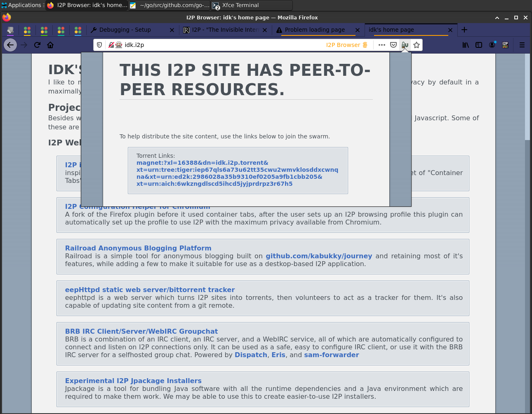Follow the github.com/kabukky/journey link
Image resolution: width=532 pixels, height=414 pixels.
(319, 256)
